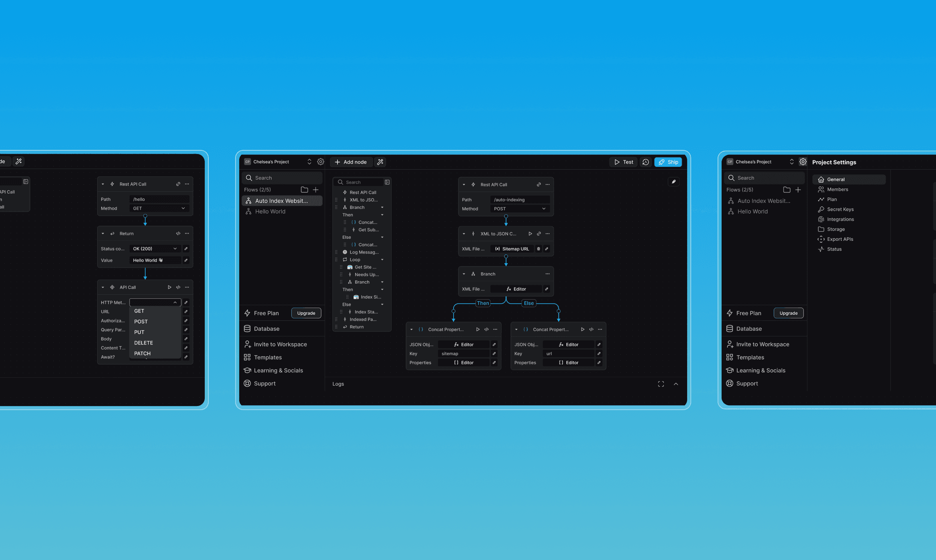Click the Then branch label on canvas

(483, 303)
